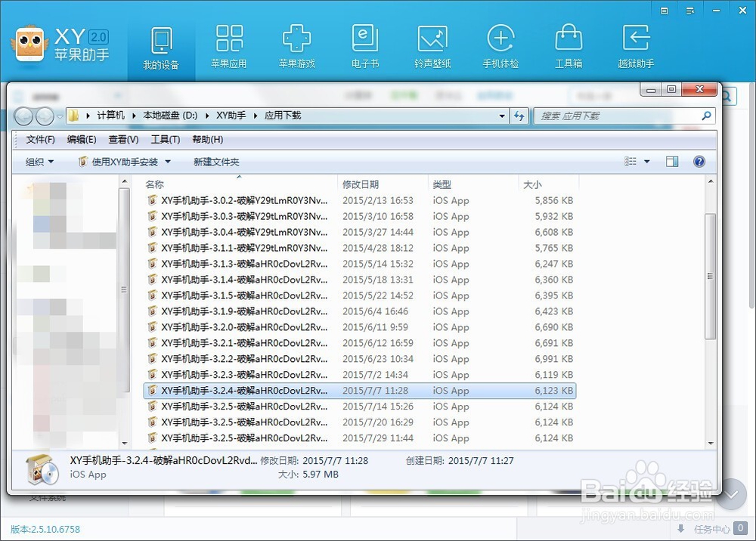This screenshot has width=756, height=541.
Task: Expand 使用XY助手安装 dropdown arrow
Action: point(168,162)
